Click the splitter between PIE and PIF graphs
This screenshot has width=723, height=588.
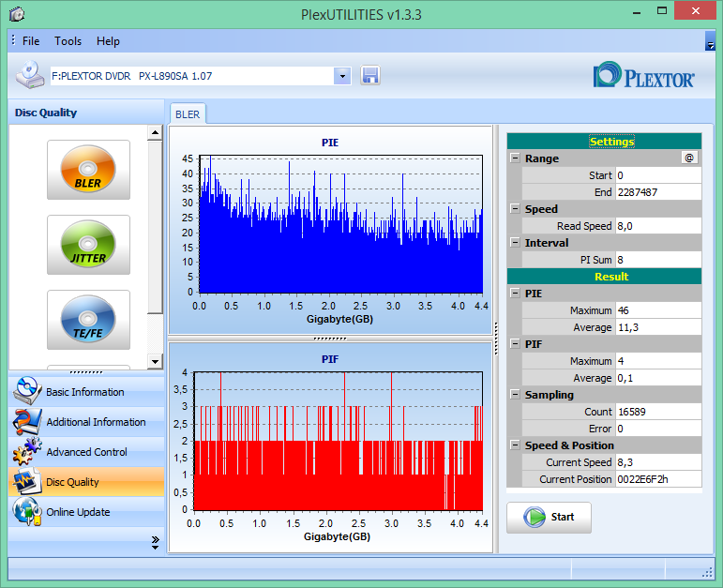point(330,339)
